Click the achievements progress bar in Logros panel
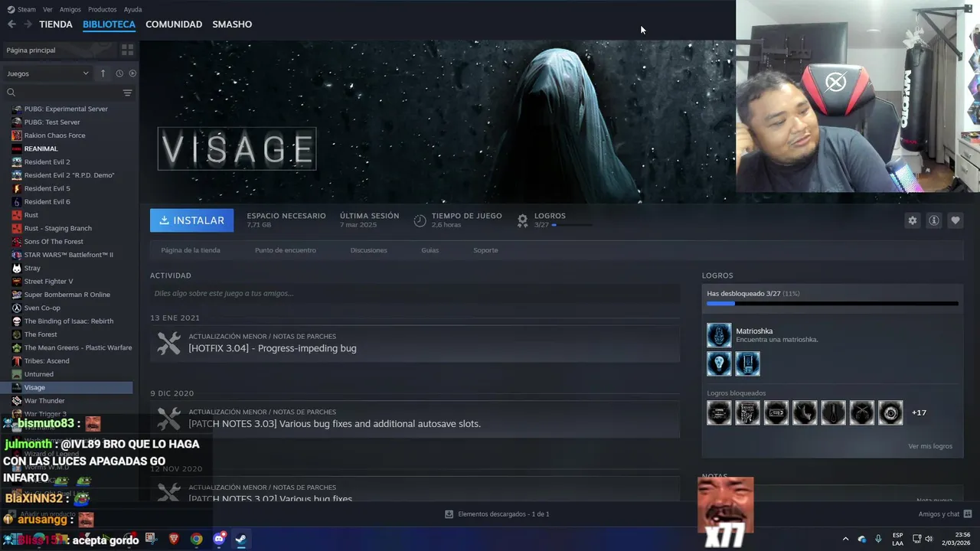The image size is (980, 551). pyautogui.click(x=832, y=304)
